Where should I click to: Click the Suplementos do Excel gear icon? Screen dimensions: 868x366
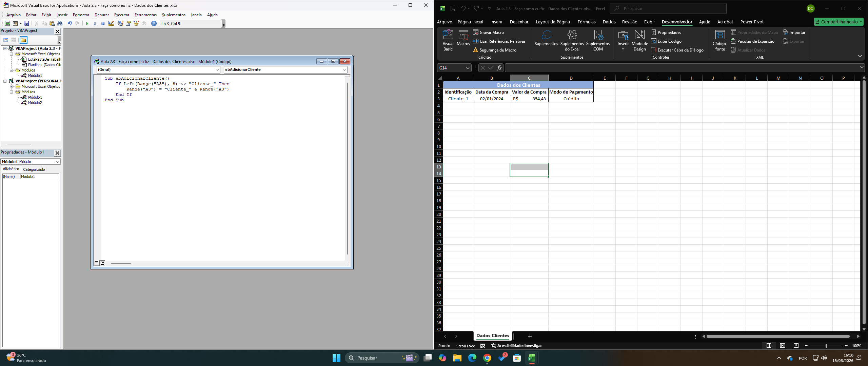point(572,35)
